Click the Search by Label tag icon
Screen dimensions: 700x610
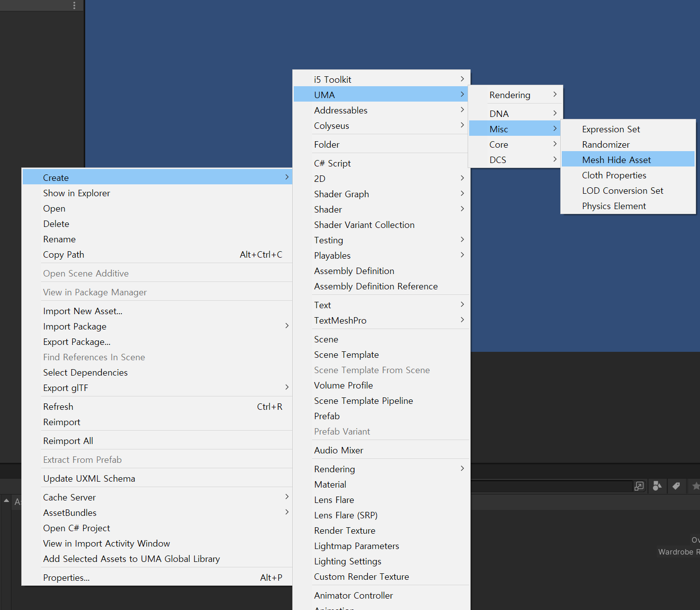[676, 486]
